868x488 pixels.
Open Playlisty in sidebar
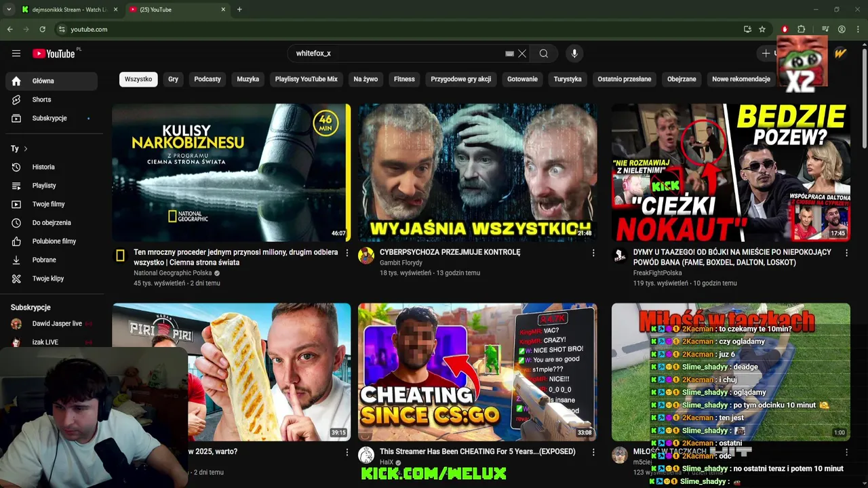coord(52,185)
